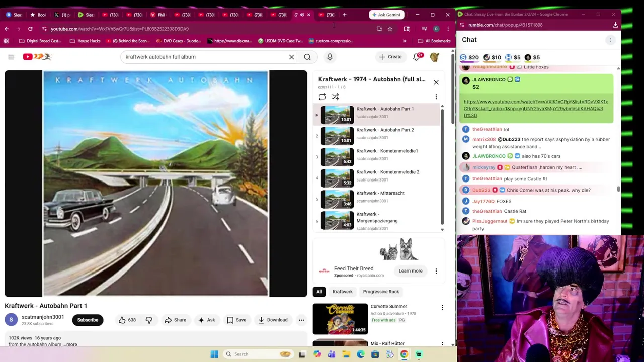Image resolution: width=644 pixels, height=362 pixels.
Task: Click the Ask AI button under video
Action: click(x=206, y=320)
